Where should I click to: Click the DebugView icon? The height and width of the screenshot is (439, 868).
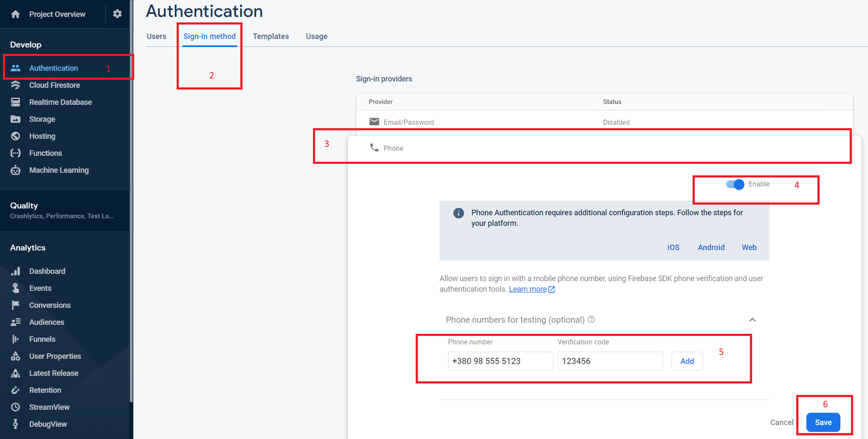15,424
